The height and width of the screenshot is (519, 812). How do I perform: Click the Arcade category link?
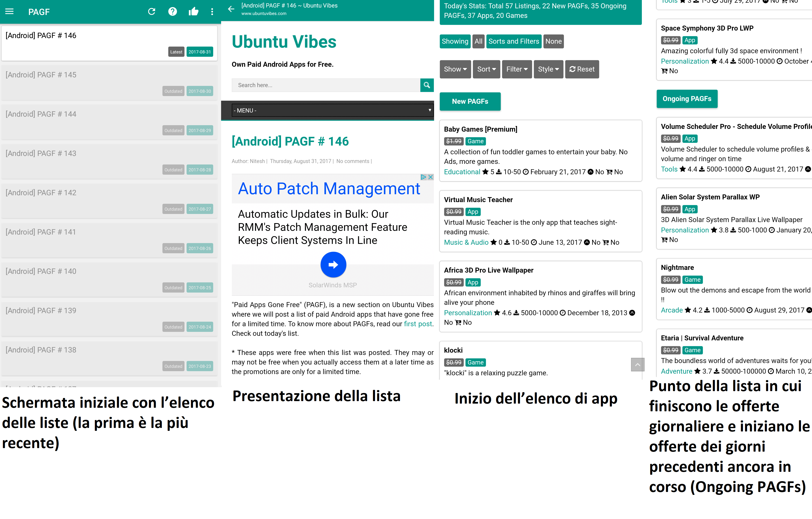[672, 310]
